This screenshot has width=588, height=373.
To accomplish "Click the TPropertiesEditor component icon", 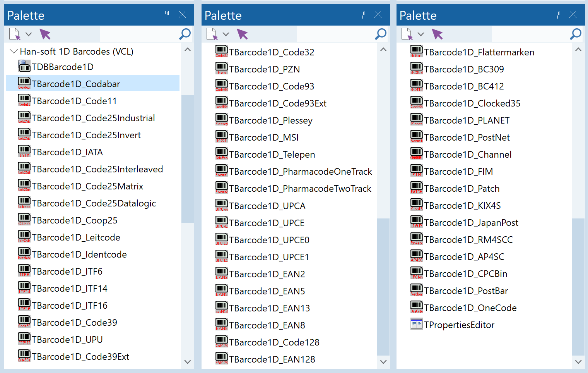I will tap(417, 324).
